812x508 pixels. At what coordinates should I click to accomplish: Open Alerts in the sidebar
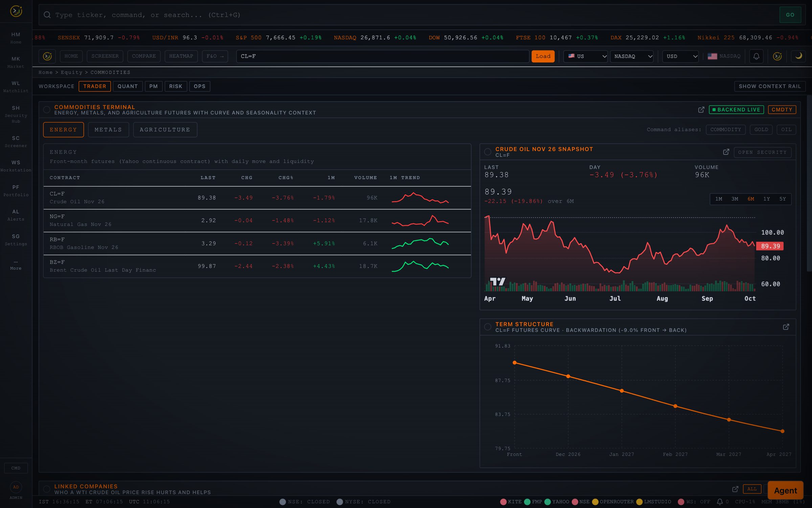click(x=16, y=215)
